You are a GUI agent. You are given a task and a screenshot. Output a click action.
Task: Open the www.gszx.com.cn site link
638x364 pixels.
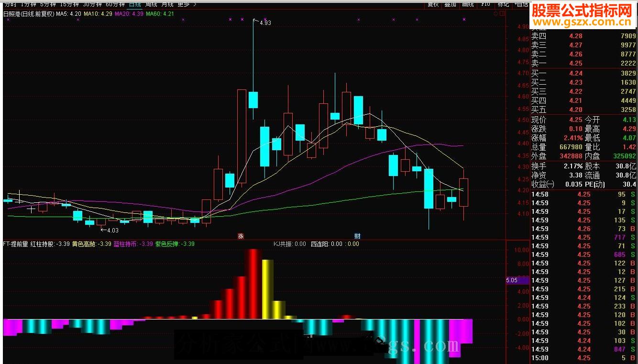583,22
